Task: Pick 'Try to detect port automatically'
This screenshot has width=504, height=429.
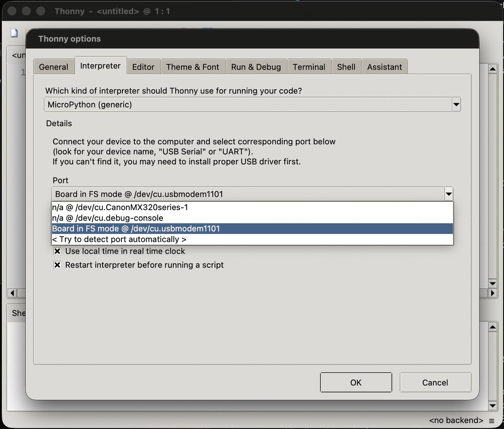Action: pyautogui.click(x=252, y=239)
